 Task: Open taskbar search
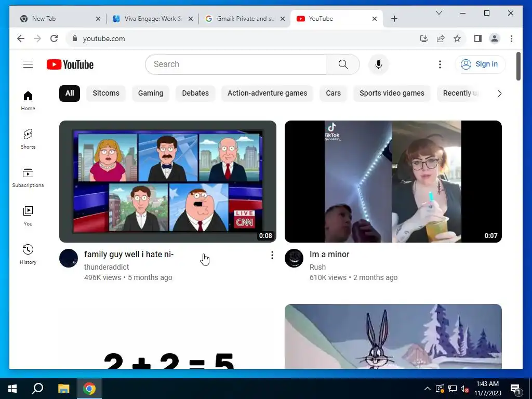click(37, 389)
